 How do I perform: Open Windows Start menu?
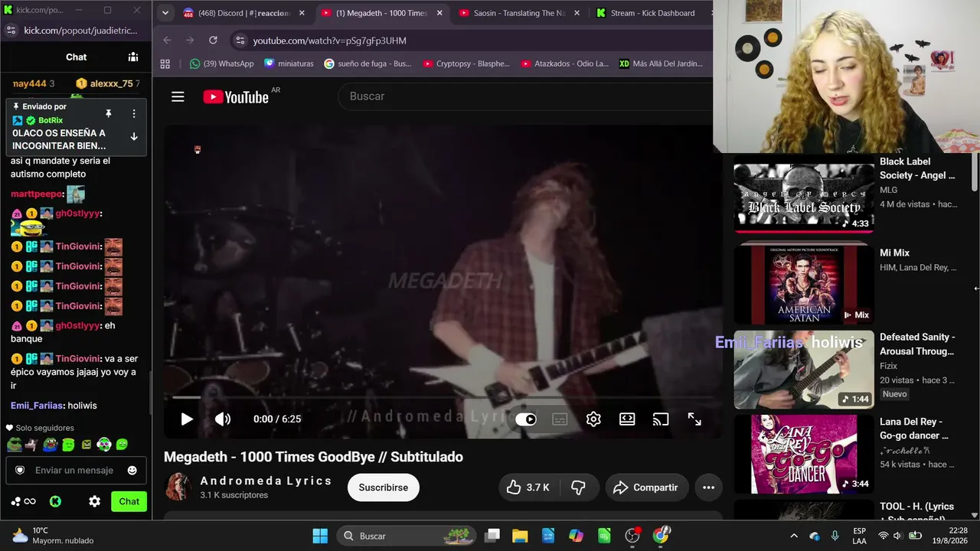pyautogui.click(x=320, y=536)
